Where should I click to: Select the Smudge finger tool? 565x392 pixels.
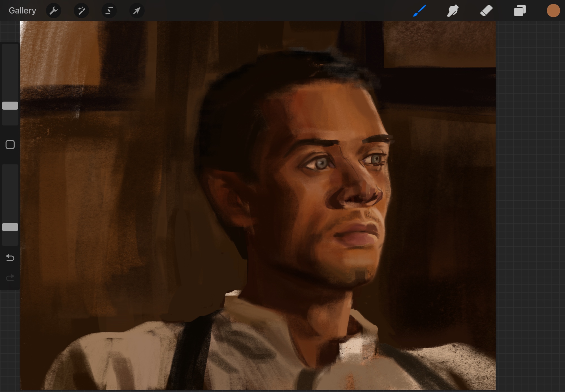(453, 11)
